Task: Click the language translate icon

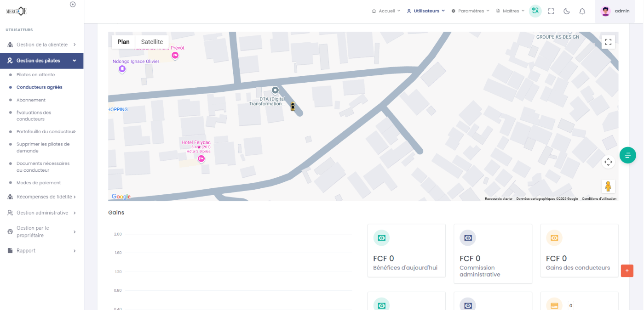Action: click(x=535, y=11)
